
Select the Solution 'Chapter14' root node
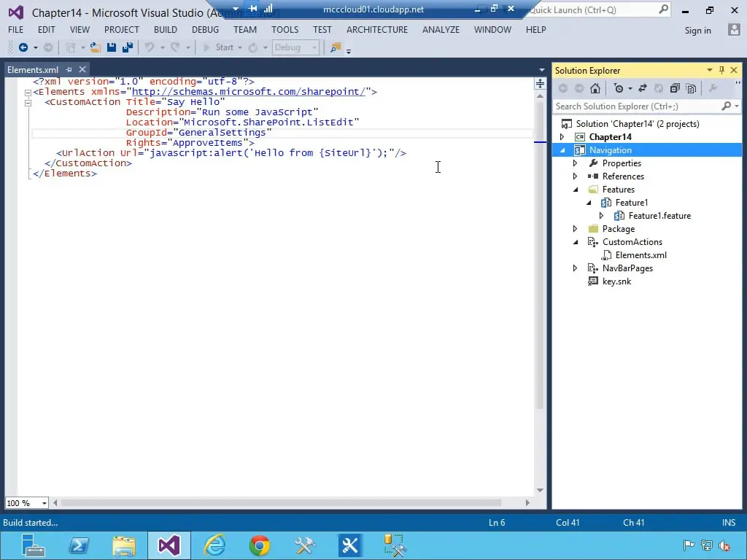click(x=638, y=124)
